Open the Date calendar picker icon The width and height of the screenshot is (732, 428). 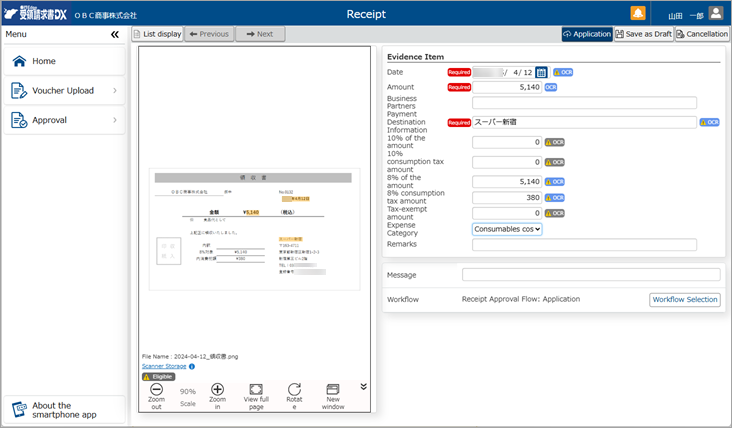541,72
